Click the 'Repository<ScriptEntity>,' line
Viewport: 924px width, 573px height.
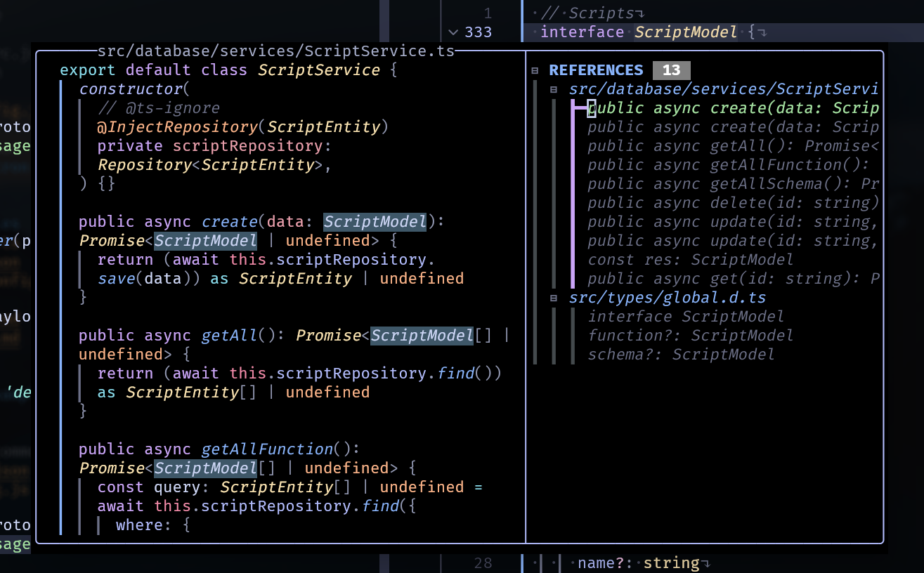coord(214,165)
